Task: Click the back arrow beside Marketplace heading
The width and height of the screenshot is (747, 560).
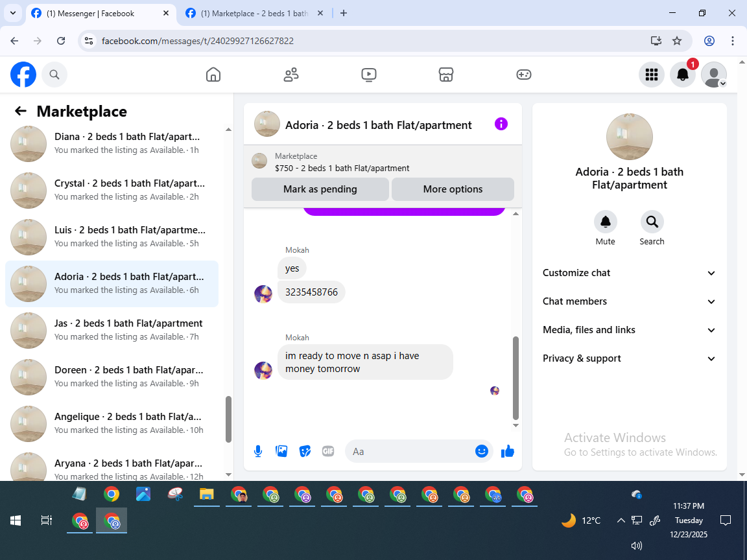Action: pos(21,111)
